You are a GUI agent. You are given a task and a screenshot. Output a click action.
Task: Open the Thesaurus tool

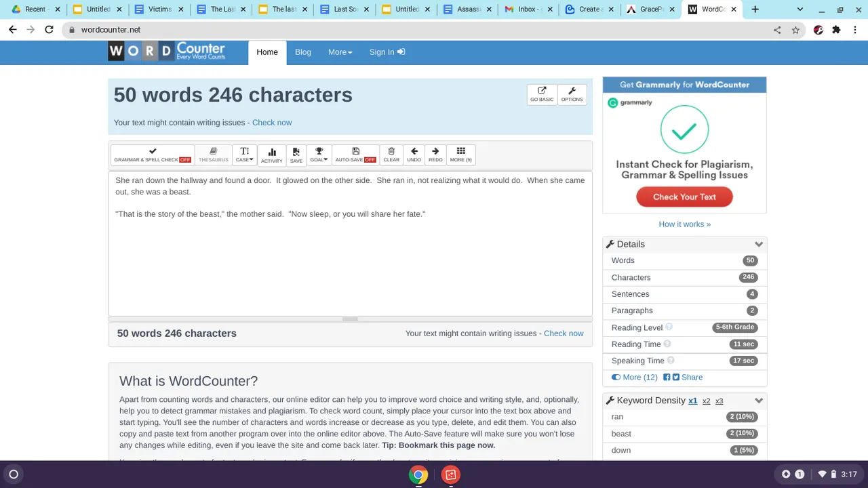pyautogui.click(x=214, y=155)
